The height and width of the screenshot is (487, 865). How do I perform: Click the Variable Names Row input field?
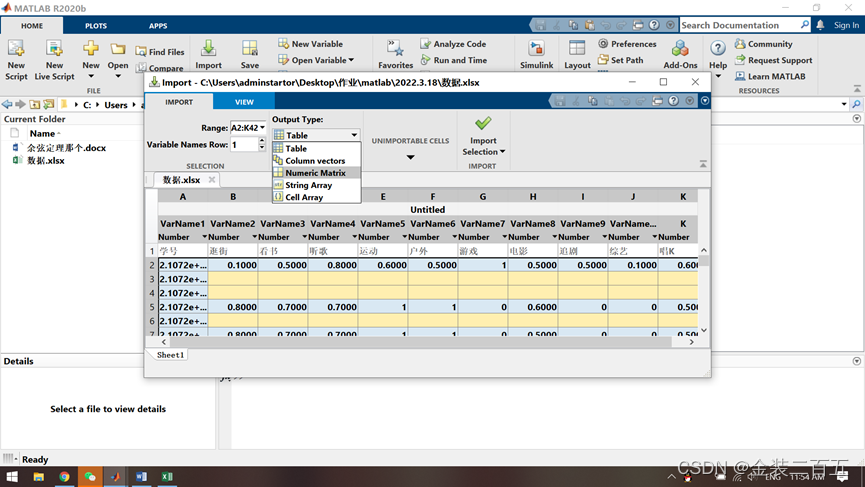[244, 145]
